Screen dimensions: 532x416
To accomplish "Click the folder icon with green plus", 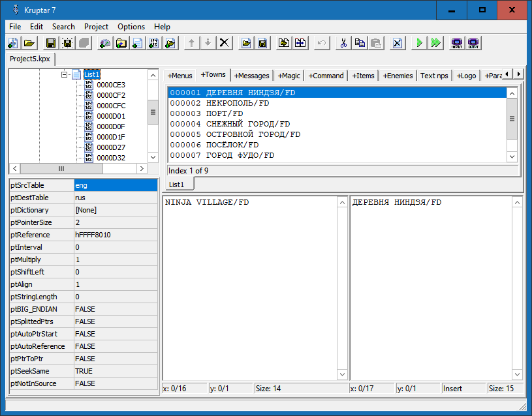I will pos(170,43).
